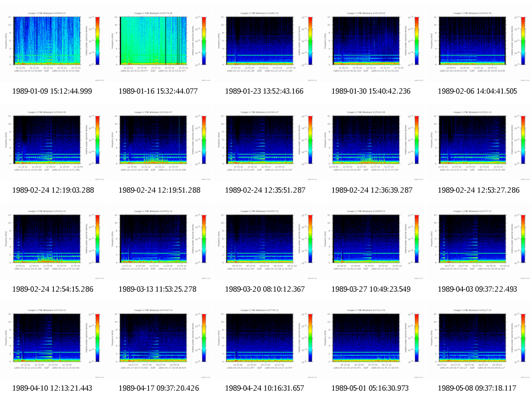Select the 1989-04-24 10:16:31.657 spectrogram plot
The height and width of the screenshot is (396, 532).
pyautogui.click(x=265, y=342)
